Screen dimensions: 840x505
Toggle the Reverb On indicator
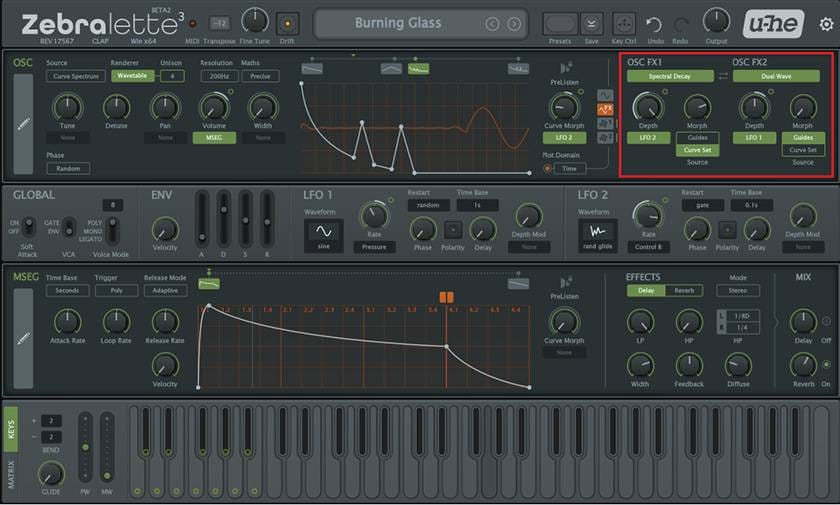(x=826, y=365)
